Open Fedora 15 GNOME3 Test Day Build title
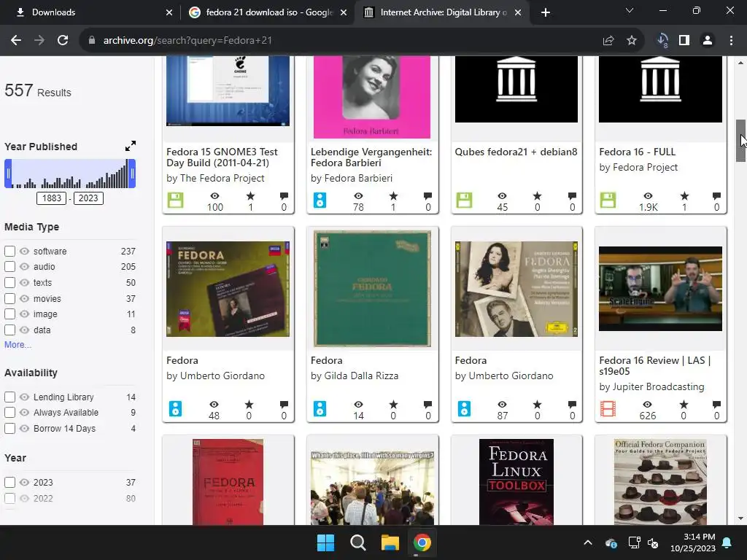The image size is (747, 560). [x=222, y=157]
